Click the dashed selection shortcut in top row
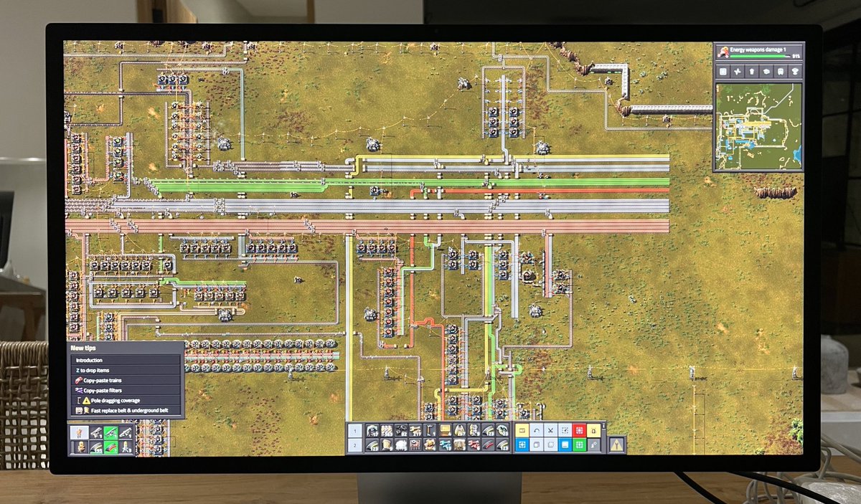861x504 pixels. click(565, 430)
